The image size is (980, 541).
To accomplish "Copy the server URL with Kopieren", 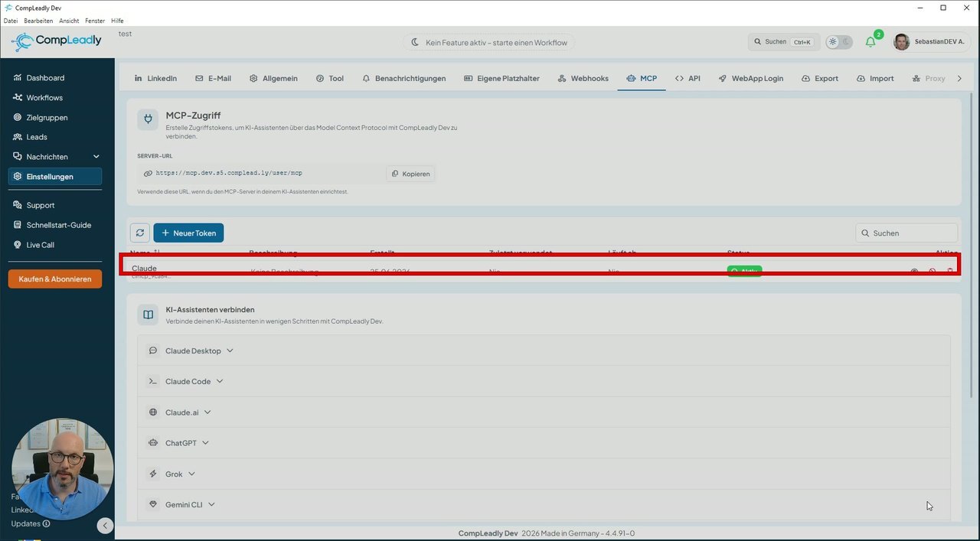I will [410, 174].
